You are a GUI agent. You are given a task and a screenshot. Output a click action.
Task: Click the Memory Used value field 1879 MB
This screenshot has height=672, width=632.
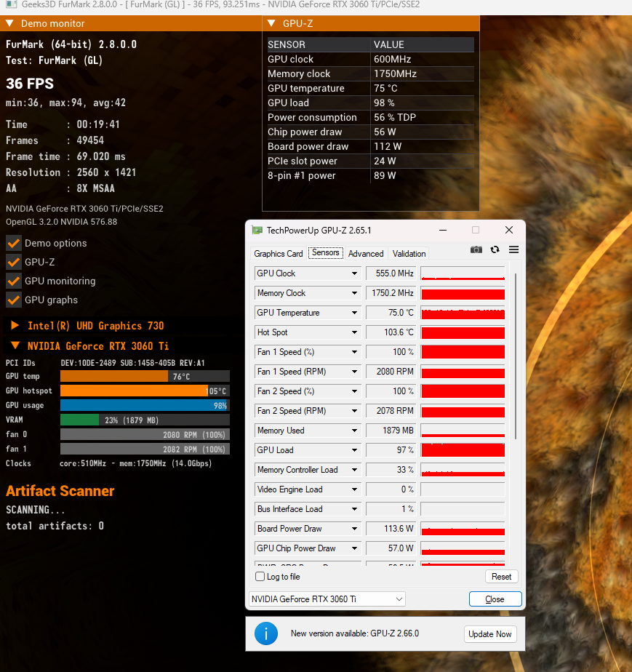tap(391, 431)
